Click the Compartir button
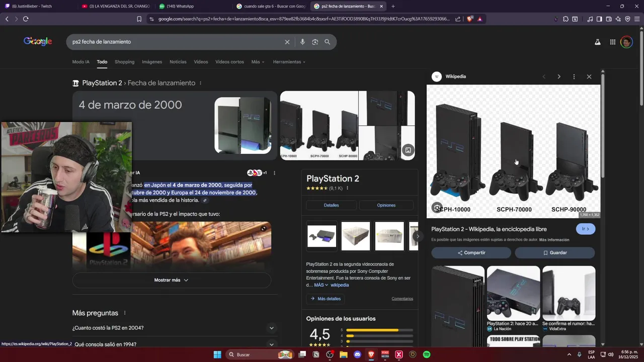Screen dimensions: 644x362 click(x=471, y=253)
